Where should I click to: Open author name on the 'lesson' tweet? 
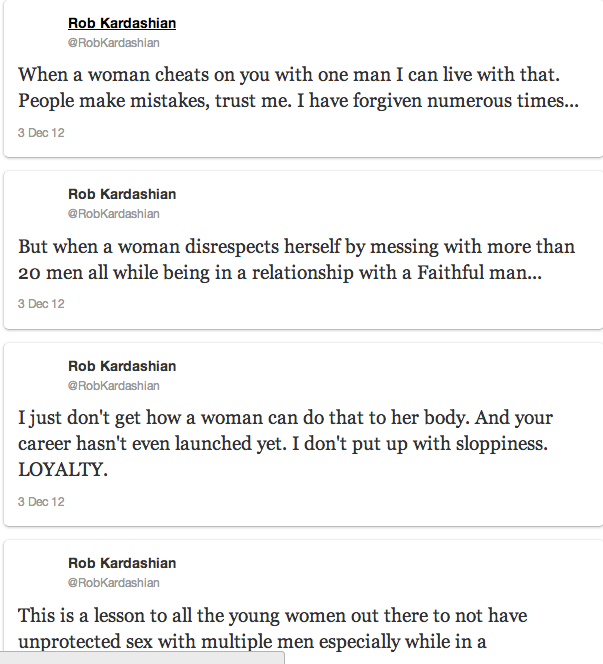[122, 563]
